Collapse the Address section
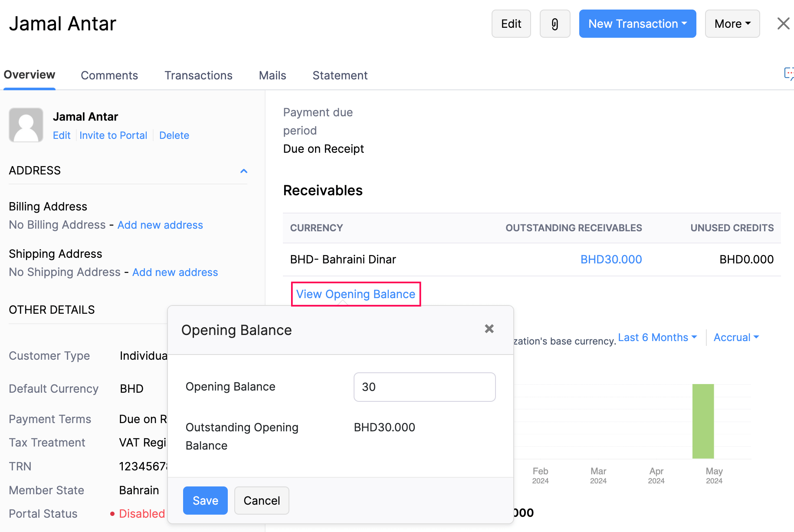 coord(244,171)
